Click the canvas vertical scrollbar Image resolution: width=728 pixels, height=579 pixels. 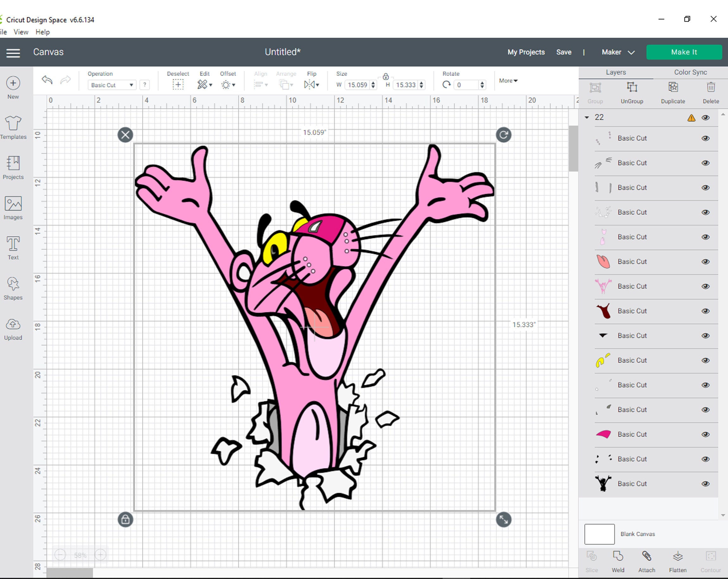click(x=573, y=149)
